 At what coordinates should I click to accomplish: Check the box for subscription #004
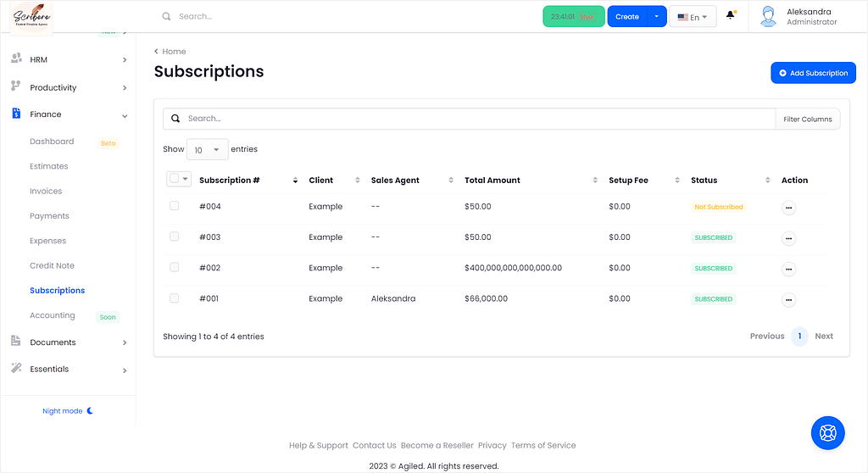175,205
